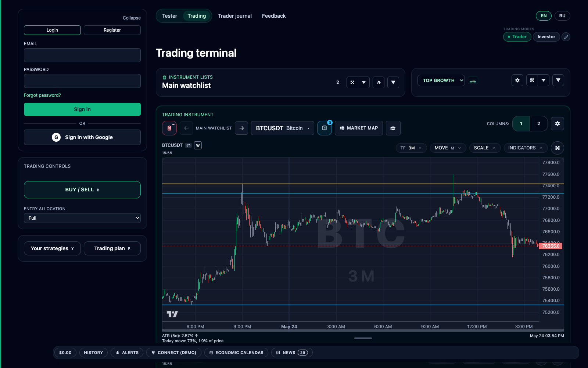
Task: Expand Top Growth panel fullscreen icon
Action: coord(532,80)
